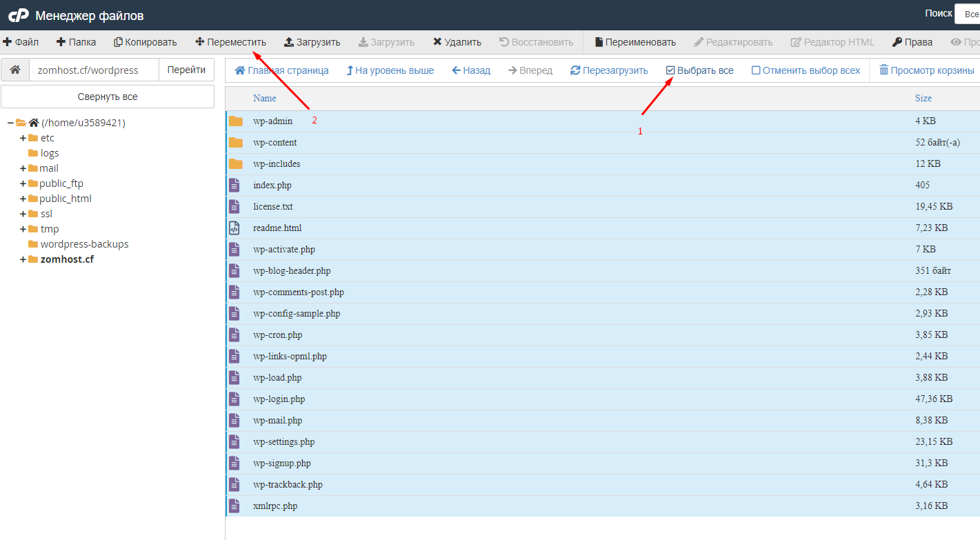Sort files by Size column header
980x540 pixels.
[x=923, y=98]
